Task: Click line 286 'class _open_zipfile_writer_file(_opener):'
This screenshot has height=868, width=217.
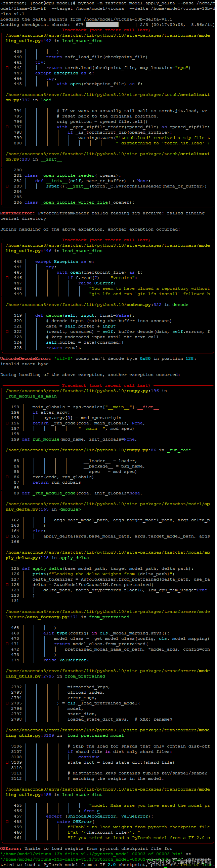Action: tap(80, 203)
